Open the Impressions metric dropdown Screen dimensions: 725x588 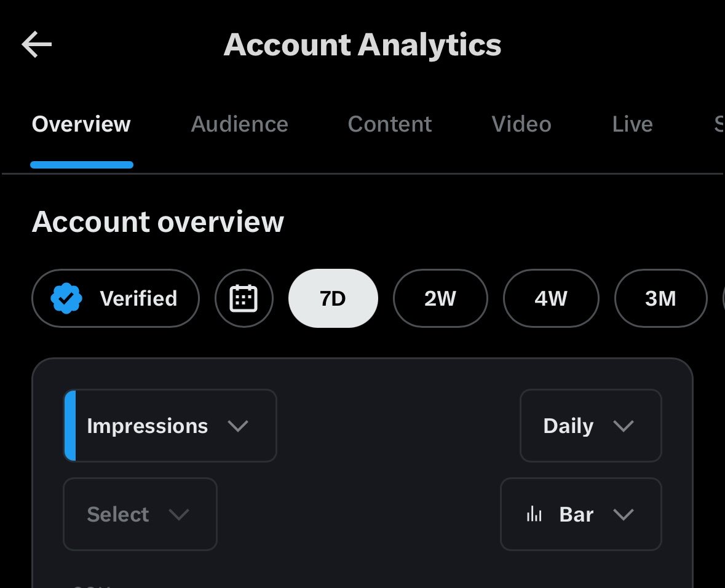coord(170,426)
